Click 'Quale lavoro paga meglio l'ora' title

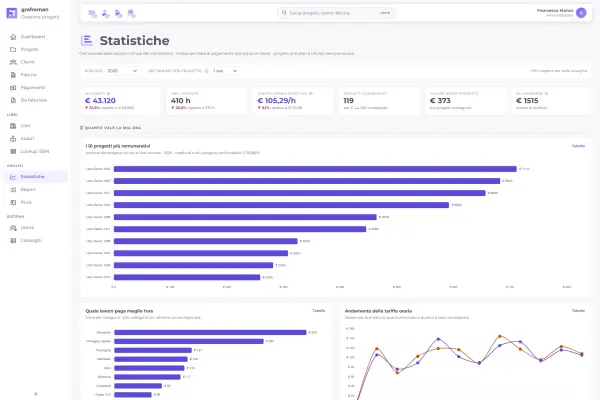coord(119,311)
